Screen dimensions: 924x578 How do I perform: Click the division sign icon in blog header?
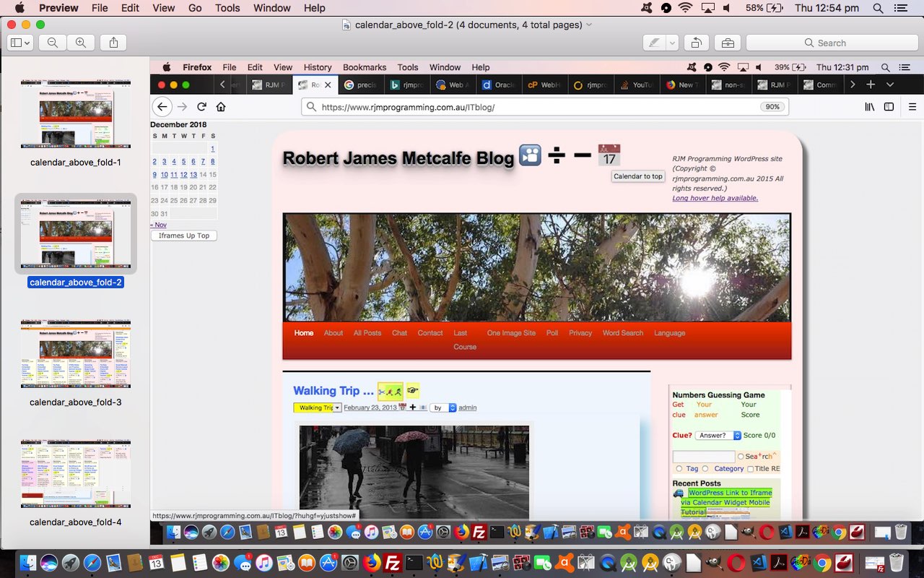pos(556,155)
